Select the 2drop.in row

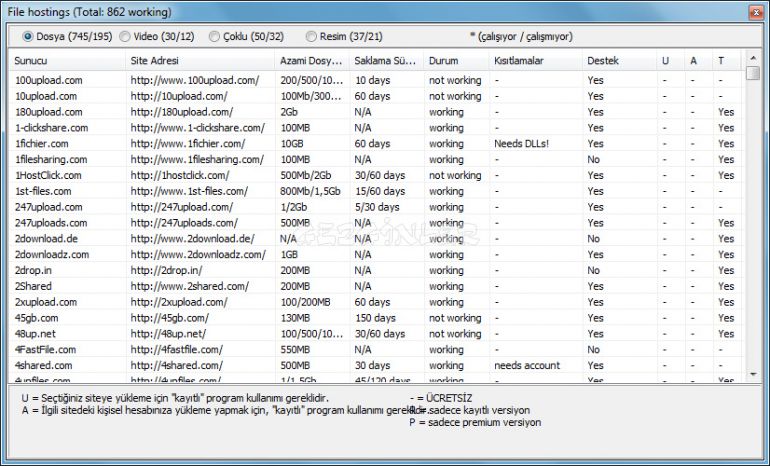click(x=376, y=270)
